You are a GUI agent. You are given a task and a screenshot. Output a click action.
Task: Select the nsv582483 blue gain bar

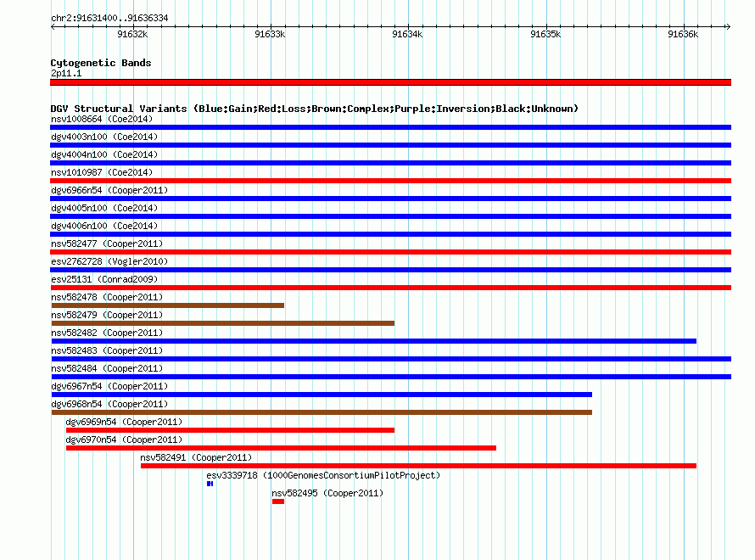coord(391,359)
